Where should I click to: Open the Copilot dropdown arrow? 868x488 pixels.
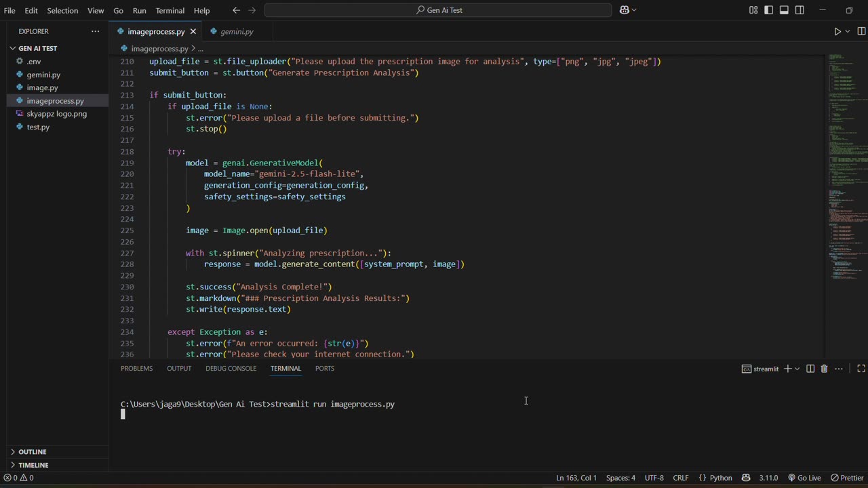coord(634,10)
